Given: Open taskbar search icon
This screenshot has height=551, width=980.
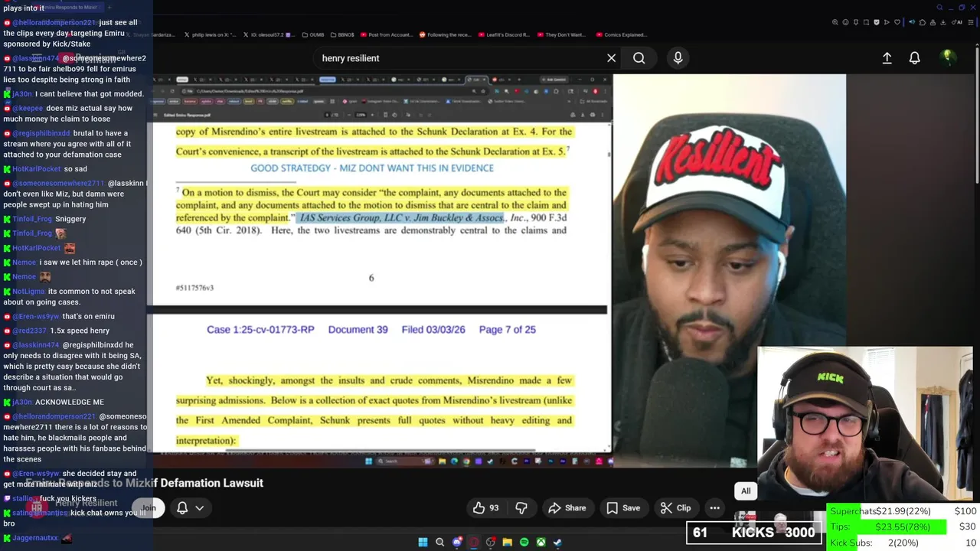Looking at the screenshot, I should point(439,543).
